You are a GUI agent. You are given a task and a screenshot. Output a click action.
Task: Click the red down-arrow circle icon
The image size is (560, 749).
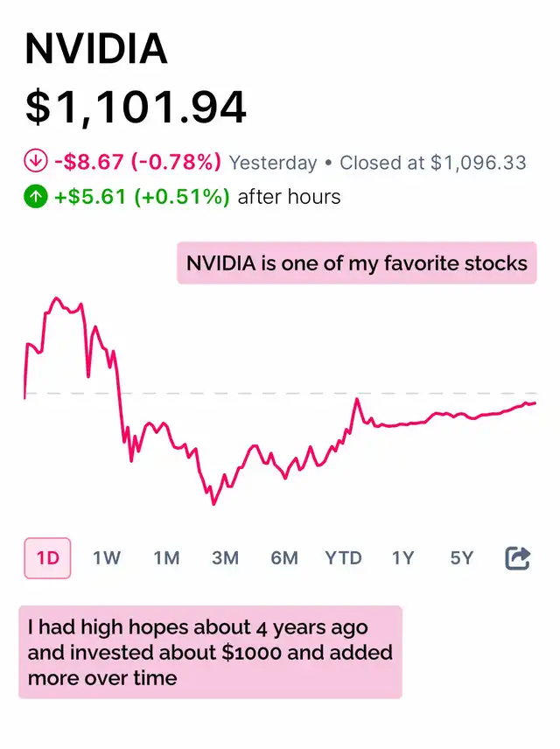pyautogui.click(x=36, y=161)
